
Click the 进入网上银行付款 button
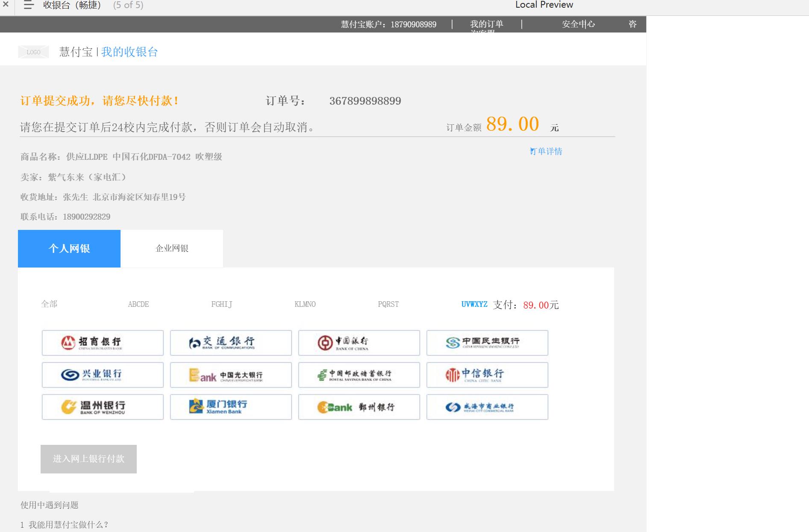88,459
